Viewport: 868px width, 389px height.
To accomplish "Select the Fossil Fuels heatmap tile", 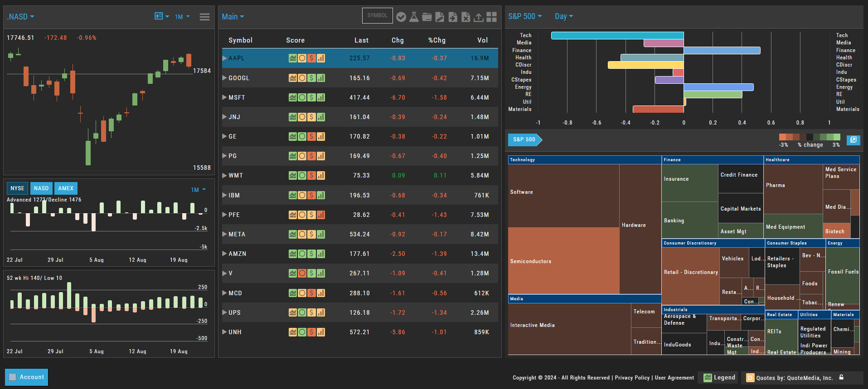I will pos(843,275).
